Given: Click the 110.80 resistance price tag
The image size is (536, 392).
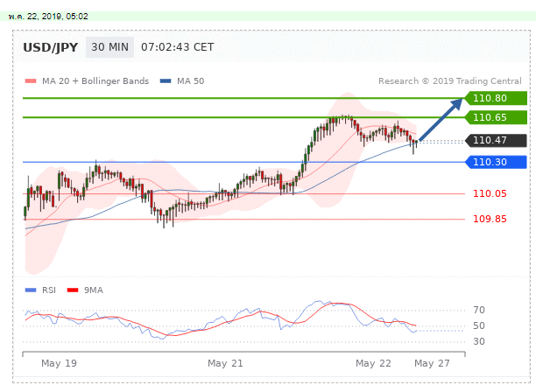Looking at the screenshot, I should pyautogui.click(x=496, y=98).
